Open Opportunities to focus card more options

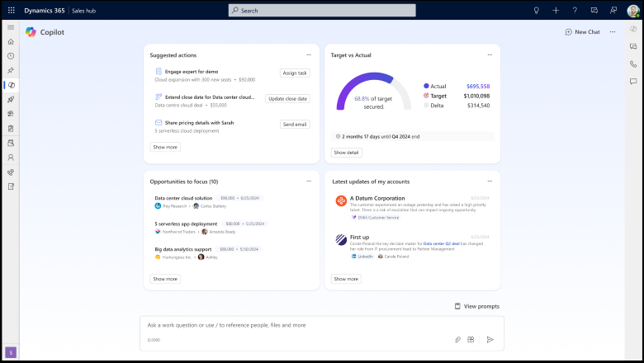click(309, 181)
